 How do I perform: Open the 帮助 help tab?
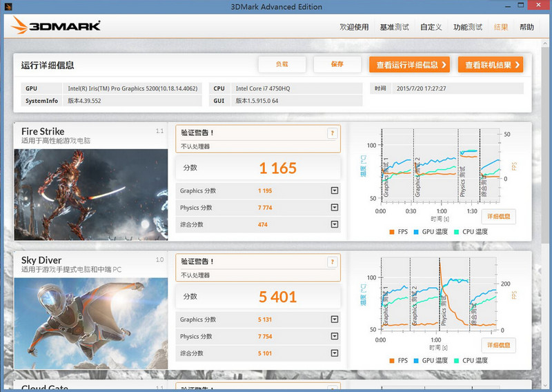point(526,27)
